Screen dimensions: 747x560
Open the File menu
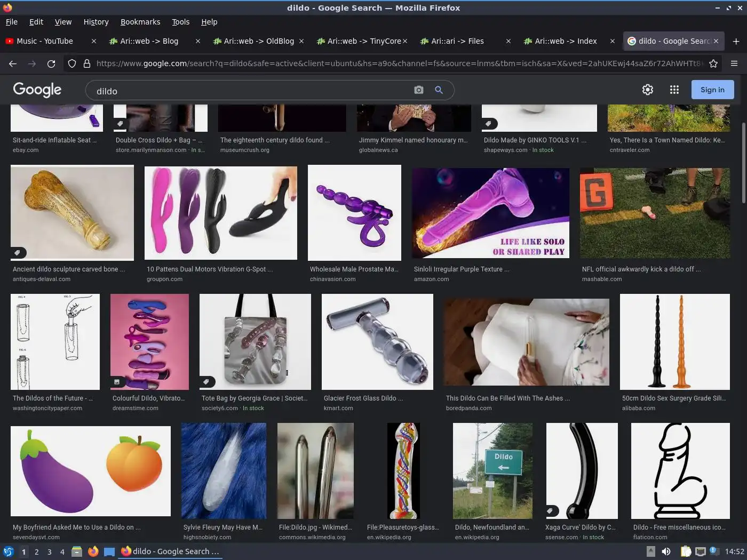click(12, 22)
